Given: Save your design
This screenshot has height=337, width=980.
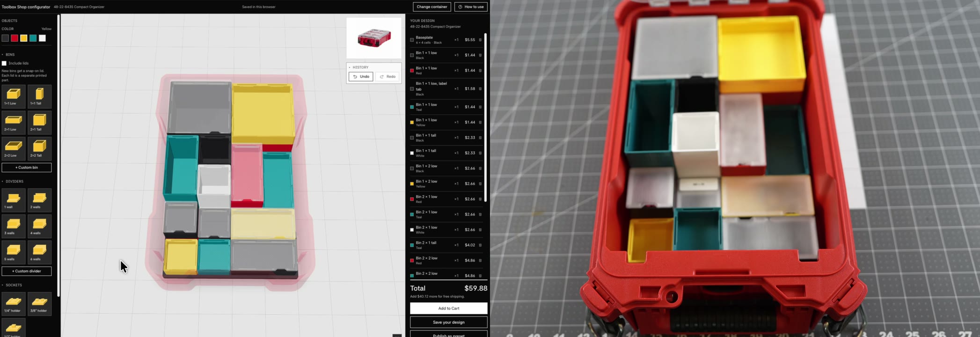Looking at the screenshot, I should click(449, 322).
